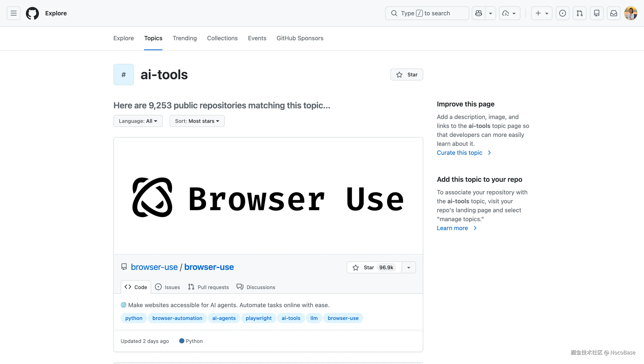Screen dimensions: 644x364
Task: Switch to the Trending tab
Action: pyautogui.click(x=185, y=38)
